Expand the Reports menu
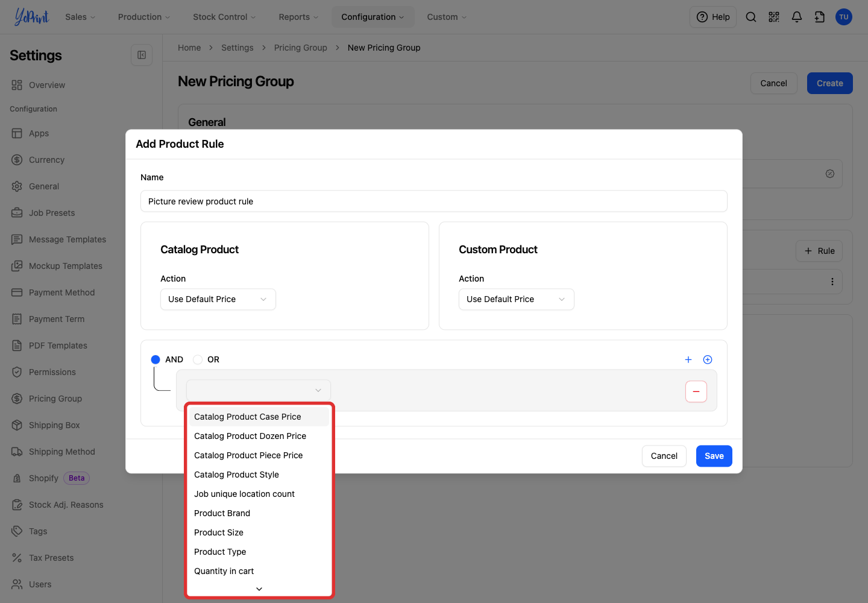 pyautogui.click(x=298, y=17)
